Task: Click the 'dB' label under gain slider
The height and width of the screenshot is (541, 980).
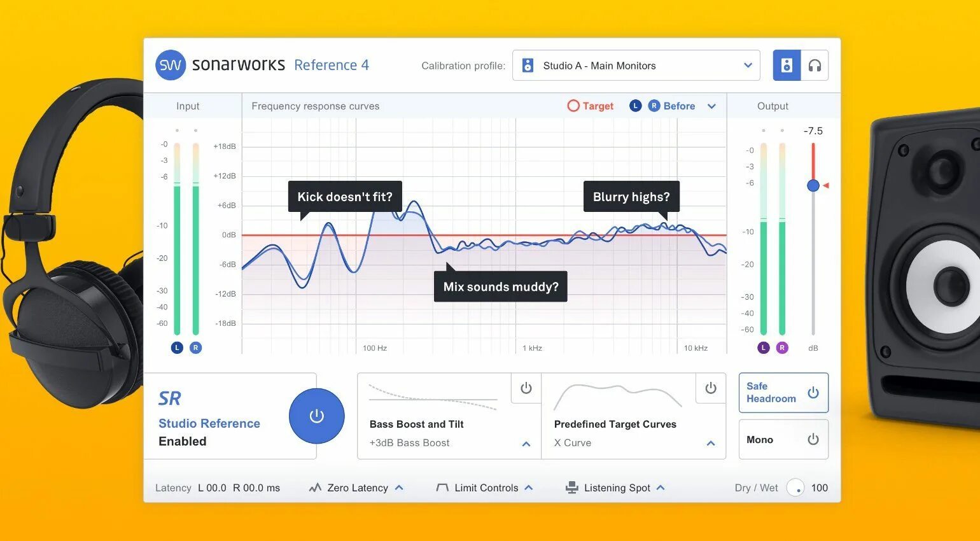Action: [x=813, y=348]
